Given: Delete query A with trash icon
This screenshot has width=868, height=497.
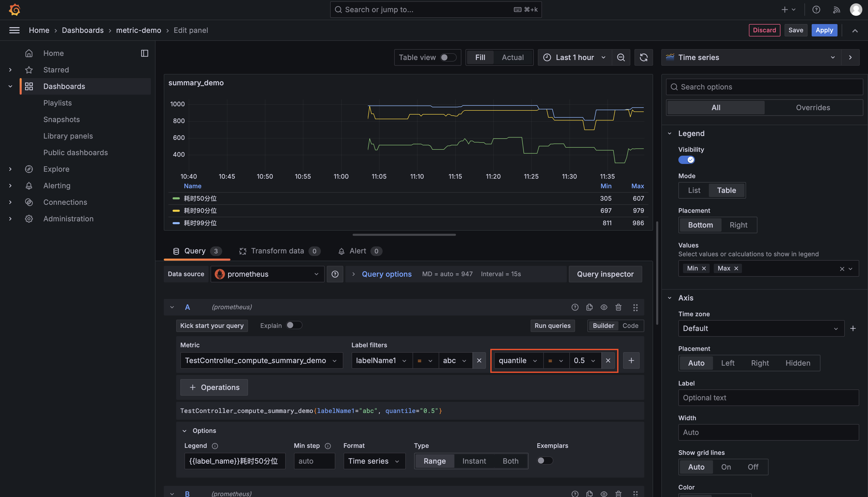Looking at the screenshot, I should [618, 307].
